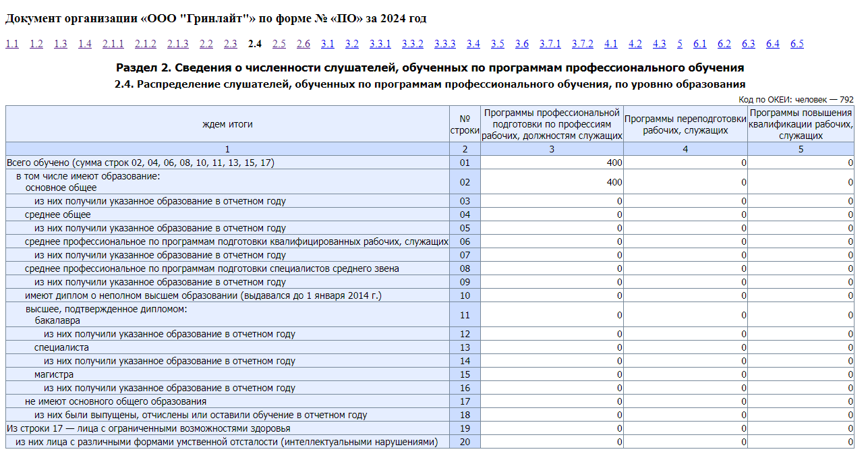
Task: Open section link 1.3
Action: (x=61, y=44)
